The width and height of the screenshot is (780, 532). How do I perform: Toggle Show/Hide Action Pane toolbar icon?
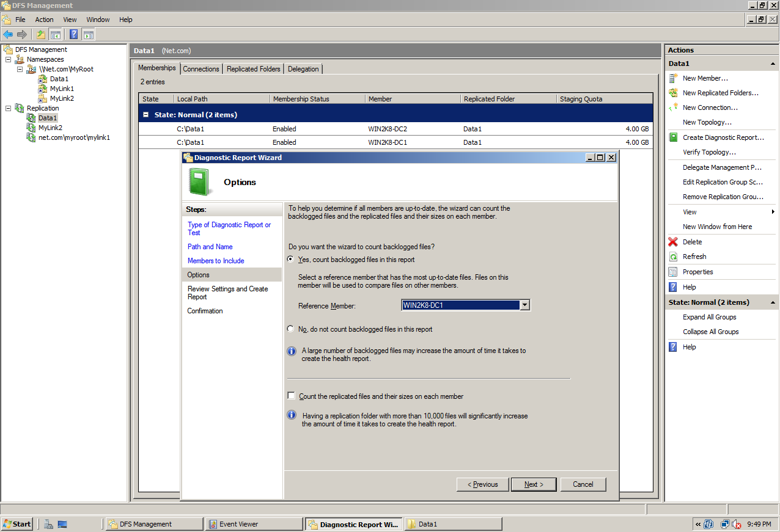point(89,34)
